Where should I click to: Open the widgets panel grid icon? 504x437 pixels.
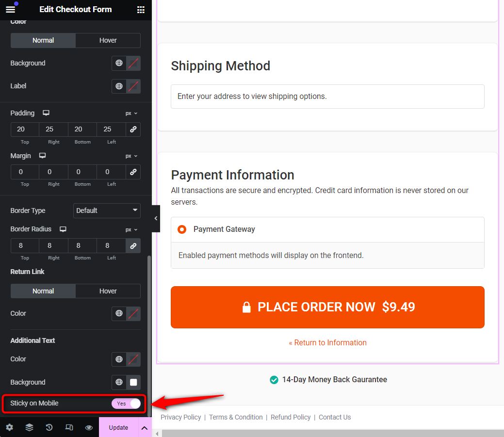coord(141,9)
